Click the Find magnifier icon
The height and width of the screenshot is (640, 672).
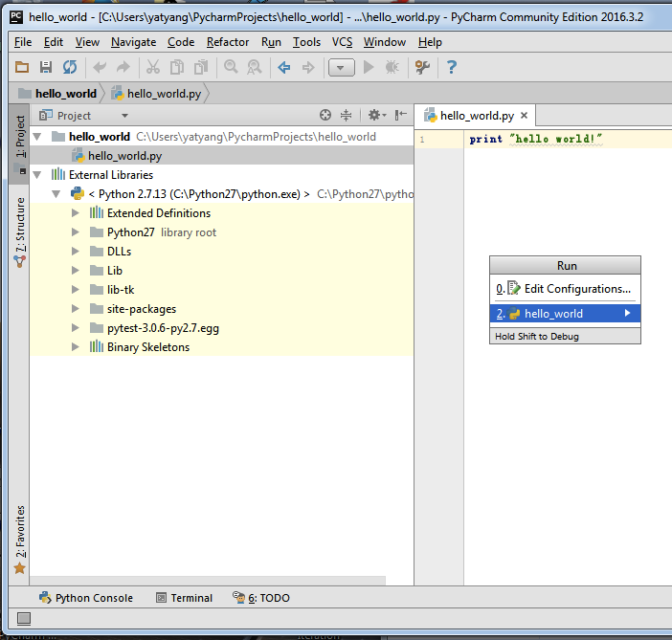tap(231, 67)
